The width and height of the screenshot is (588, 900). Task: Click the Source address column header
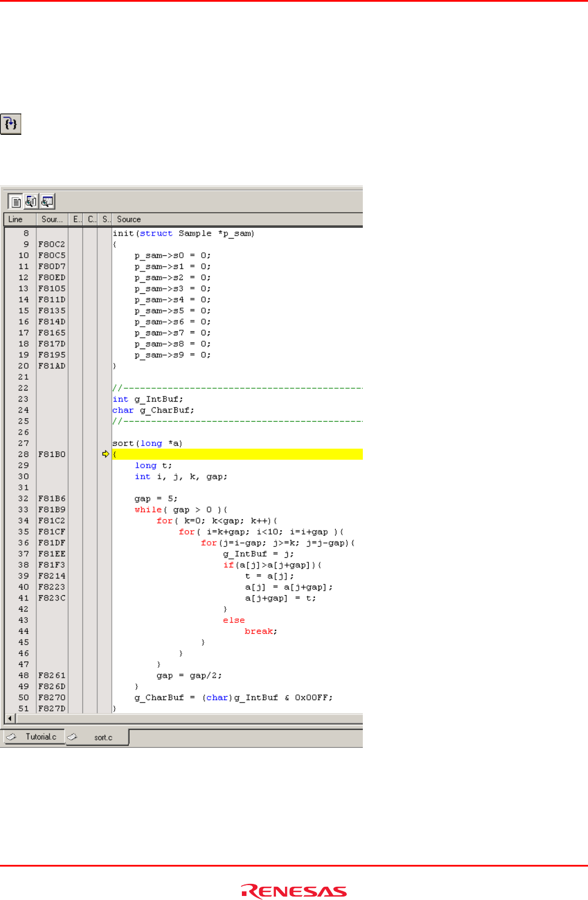point(52,220)
